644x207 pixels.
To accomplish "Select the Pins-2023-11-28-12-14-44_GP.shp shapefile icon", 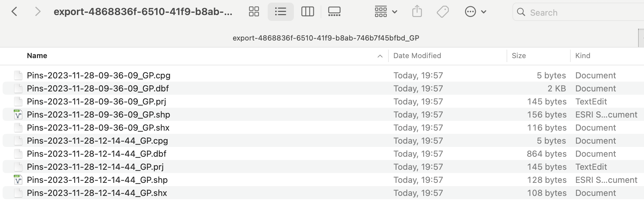I will tap(18, 180).
